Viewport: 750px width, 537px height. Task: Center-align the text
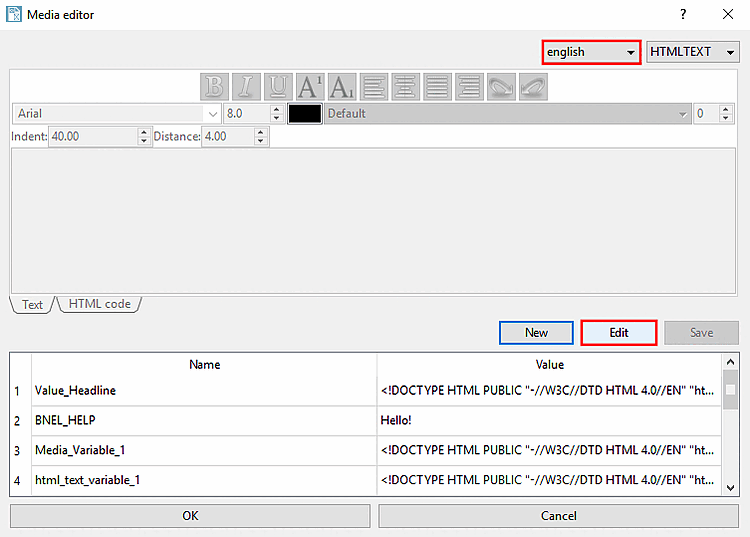click(x=406, y=87)
